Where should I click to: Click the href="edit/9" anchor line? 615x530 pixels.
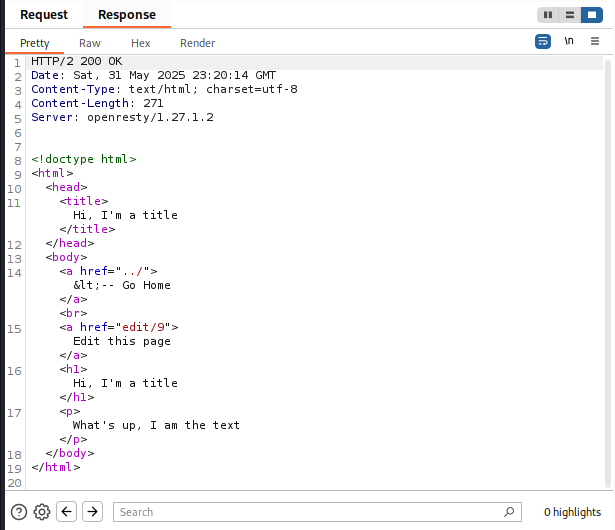pyautogui.click(x=119, y=327)
